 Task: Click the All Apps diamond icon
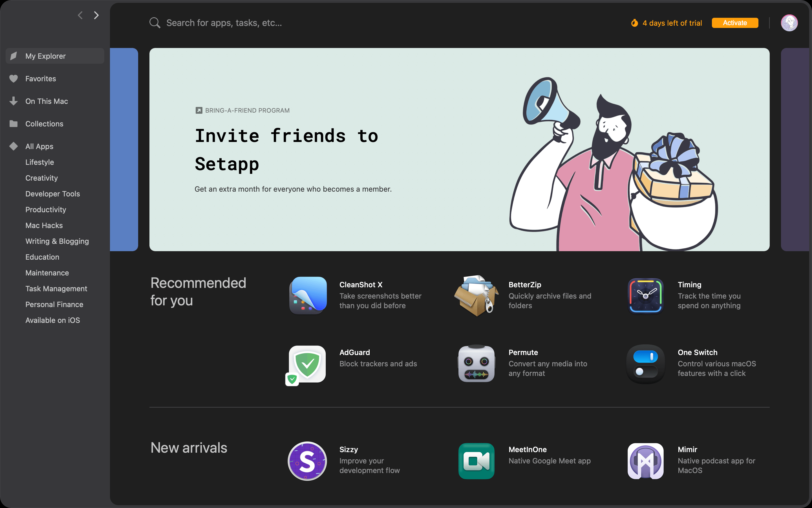(x=14, y=146)
